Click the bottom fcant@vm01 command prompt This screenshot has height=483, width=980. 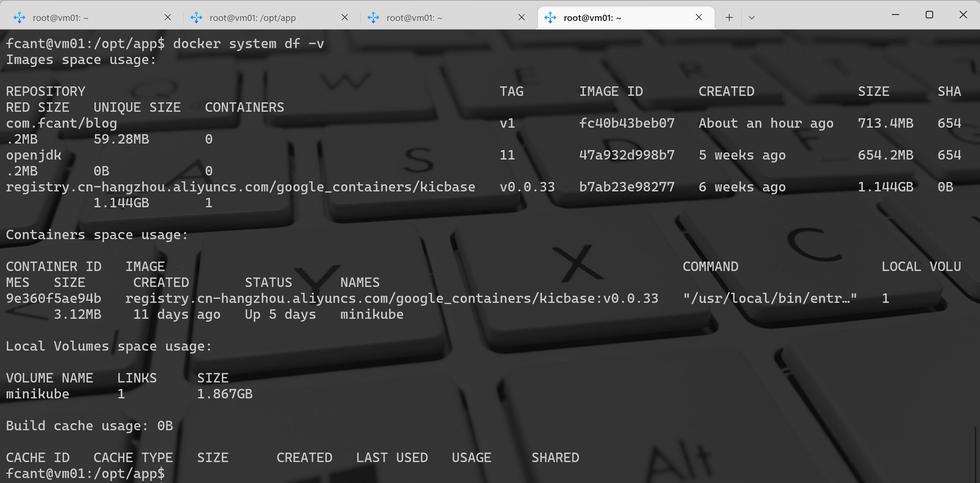(x=85, y=474)
